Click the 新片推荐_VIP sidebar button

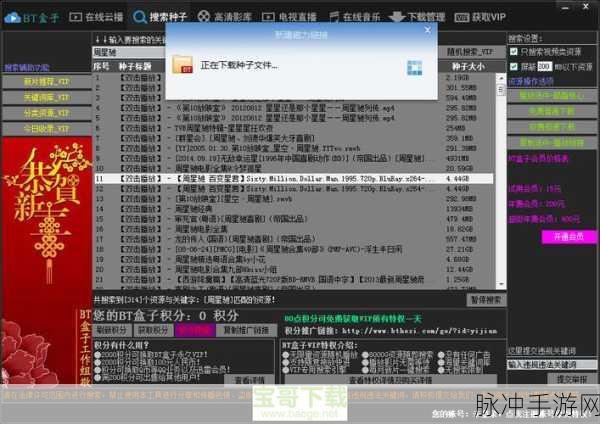coord(47,82)
